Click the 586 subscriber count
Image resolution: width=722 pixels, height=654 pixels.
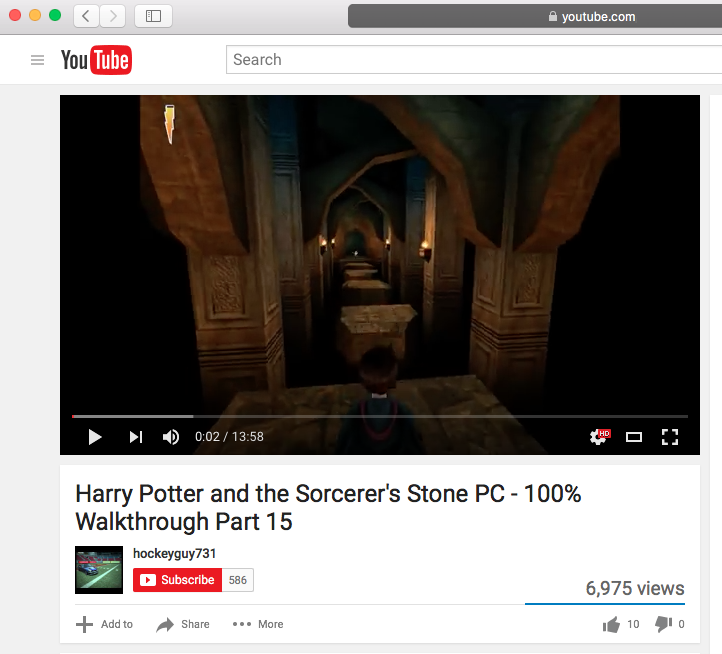coord(238,580)
